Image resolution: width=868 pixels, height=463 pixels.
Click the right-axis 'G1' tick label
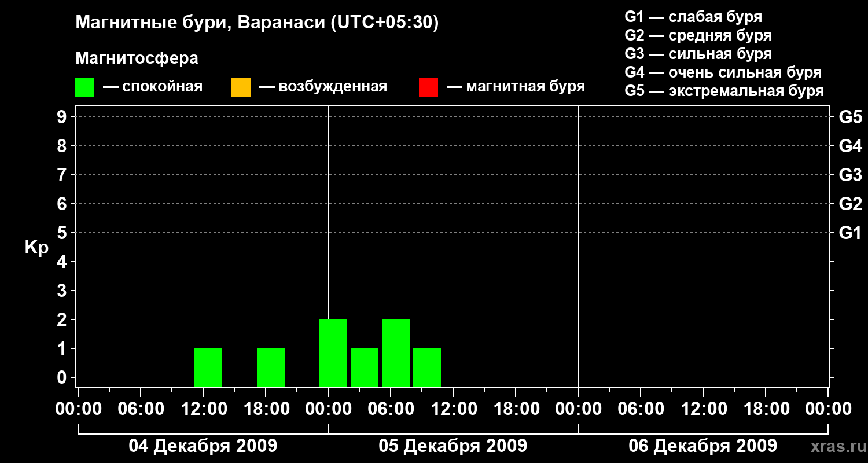pos(850,233)
